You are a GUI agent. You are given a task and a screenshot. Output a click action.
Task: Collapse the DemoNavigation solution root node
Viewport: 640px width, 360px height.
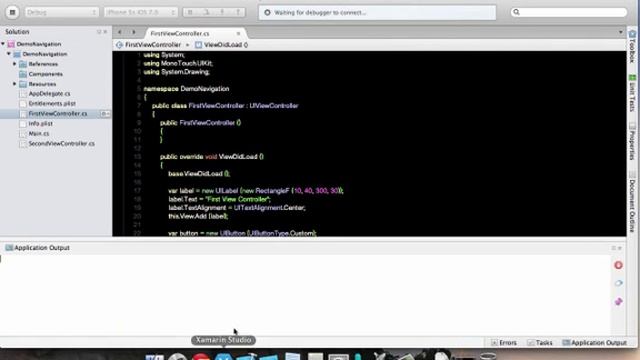3,44
